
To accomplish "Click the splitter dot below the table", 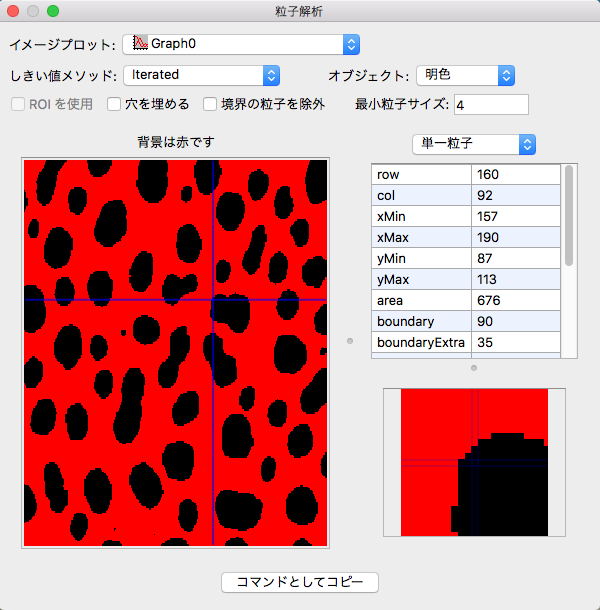I will (474, 368).
